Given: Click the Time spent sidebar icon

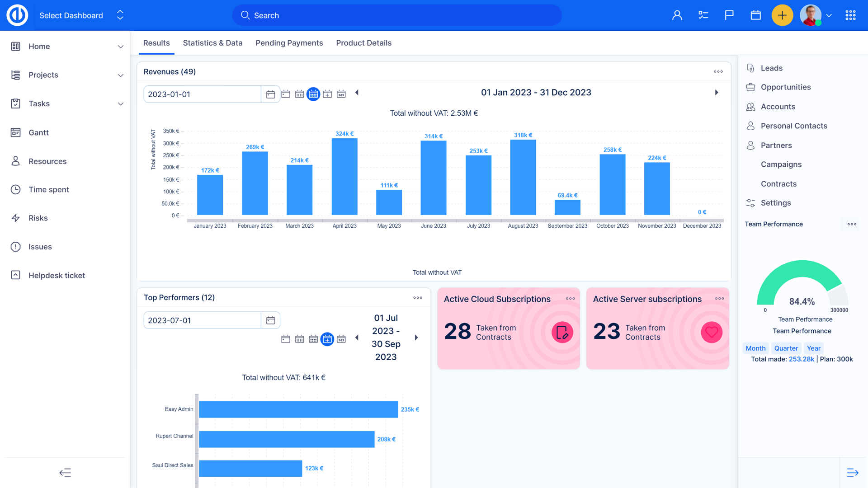Looking at the screenshot, I should [15, 189].
